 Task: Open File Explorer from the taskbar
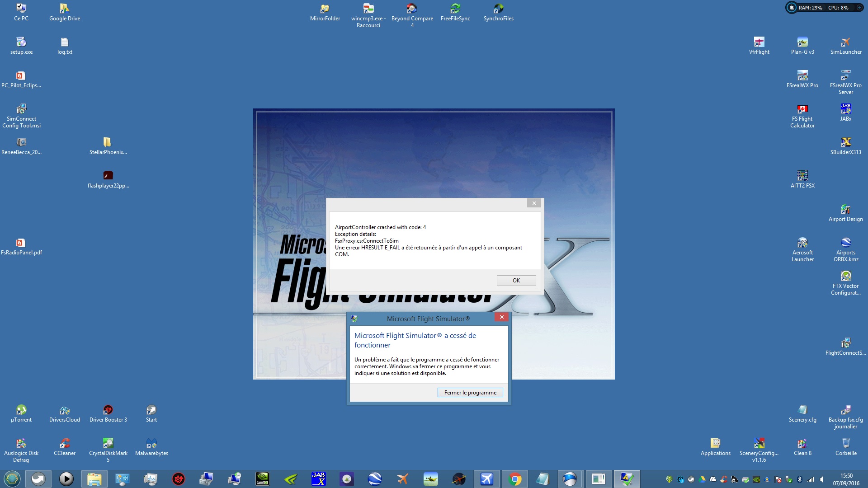click(94, 479)
